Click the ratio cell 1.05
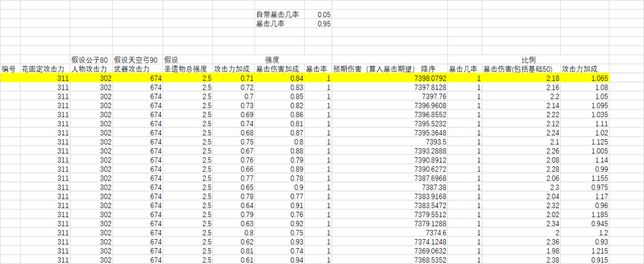The image size is (644, 264). (x=585, y=96)
